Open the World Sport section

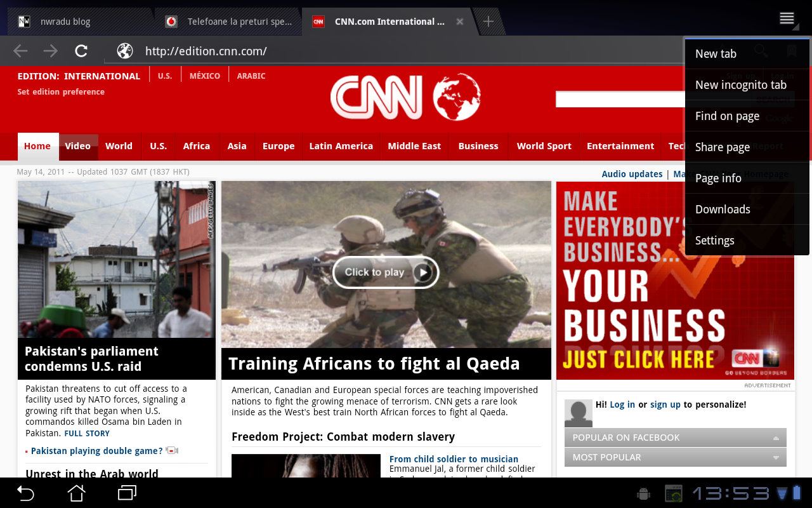pos(544,146)
